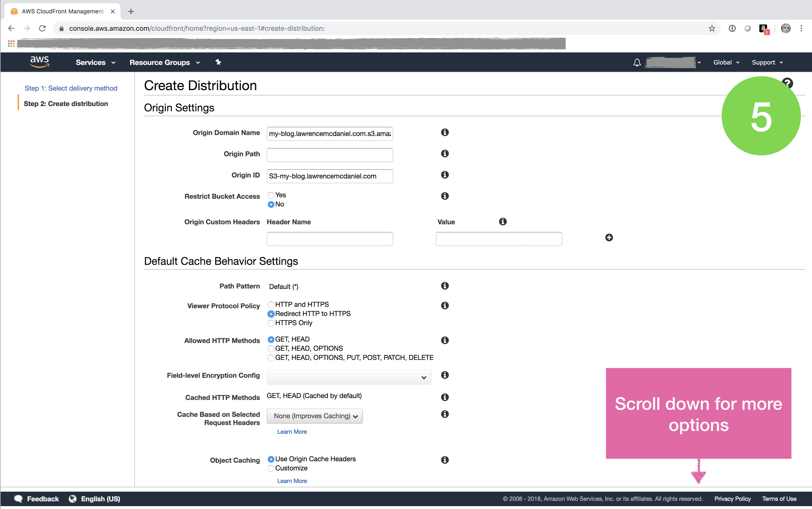
Task: Show info for Cached HTTP Methods
Action: [x=445, y=397]
